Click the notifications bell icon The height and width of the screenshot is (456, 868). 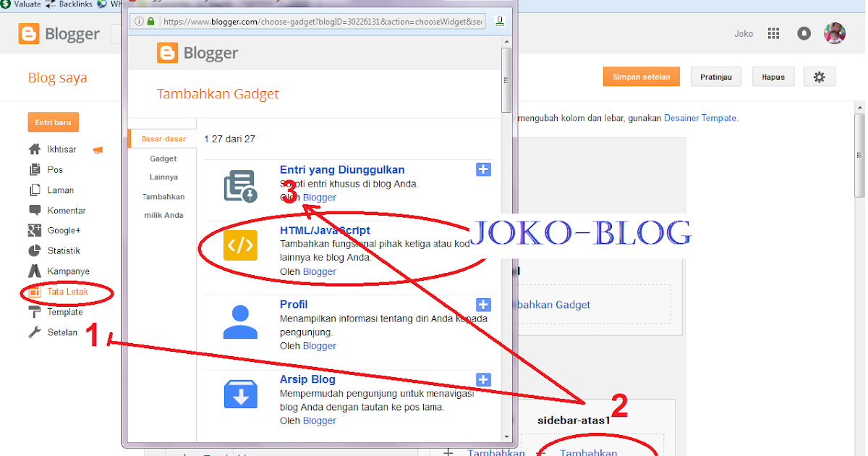(x=804, y=33)
